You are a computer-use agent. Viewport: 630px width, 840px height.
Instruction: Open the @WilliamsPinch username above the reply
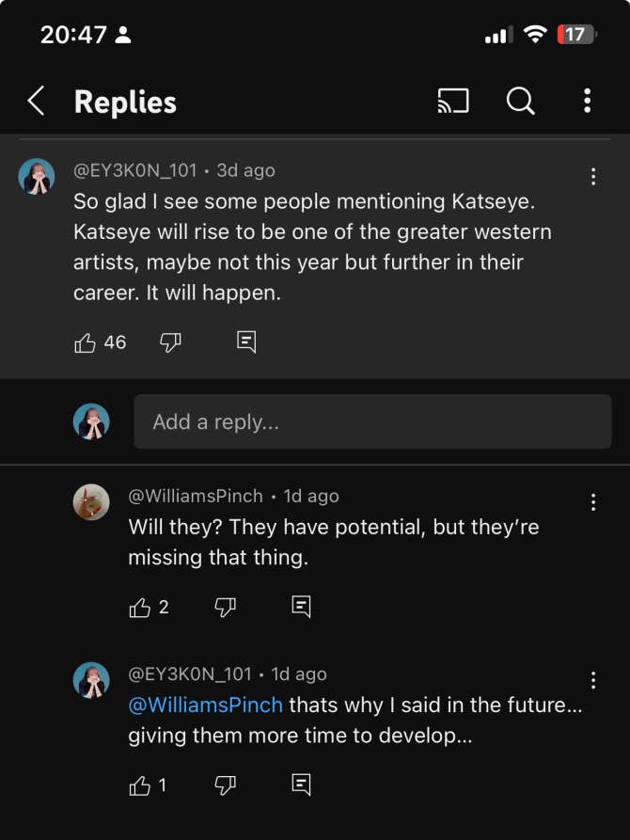(x=196, y=496)
